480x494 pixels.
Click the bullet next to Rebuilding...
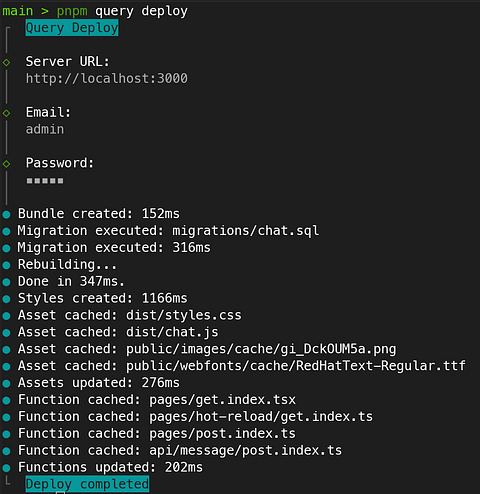point(6,265)
